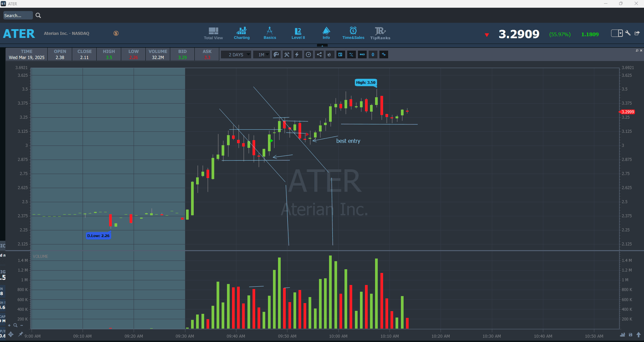This screenshot has width=644, height=342.
Task: Click the red 3.2999 current price tag
Action: 627,112
